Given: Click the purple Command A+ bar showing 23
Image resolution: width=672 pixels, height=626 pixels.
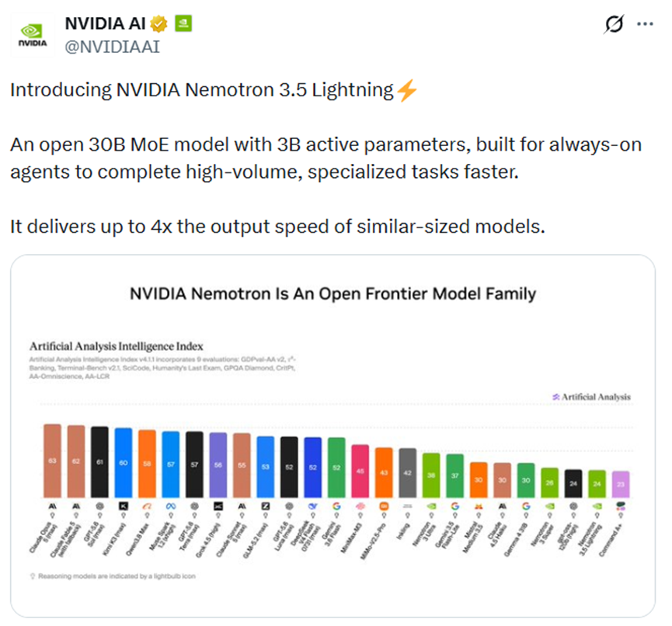Looking at the screenshot, I should tap(621, 484).
